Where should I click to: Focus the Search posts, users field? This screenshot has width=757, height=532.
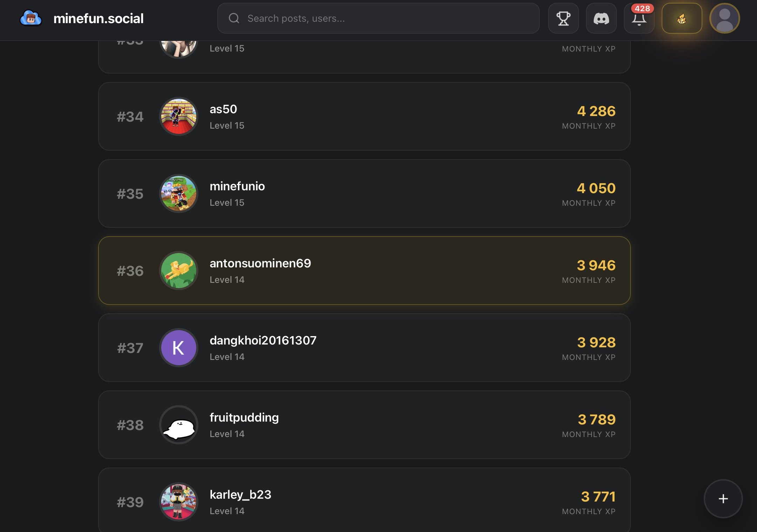[386, 18]
